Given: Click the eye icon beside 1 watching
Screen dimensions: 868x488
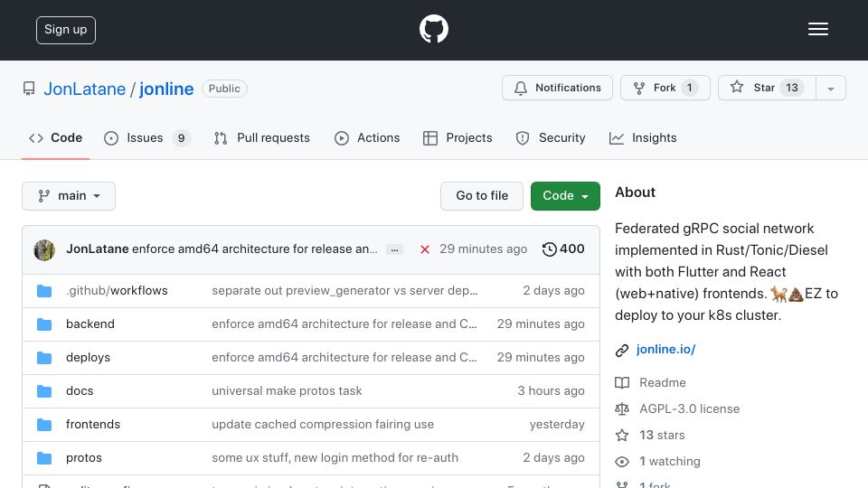Looking at the screenshot, I should coord(622,462).
